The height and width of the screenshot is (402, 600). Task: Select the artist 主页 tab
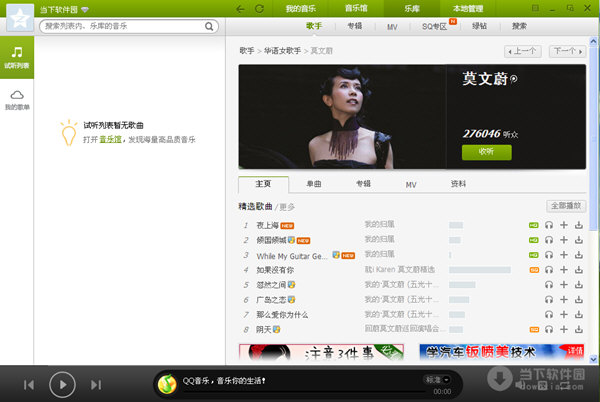pyautogui.click(x=263, y=184)
